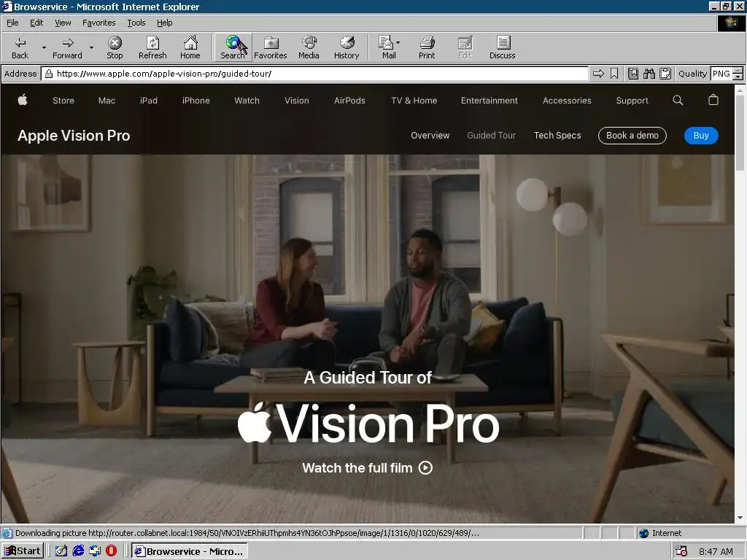This screenshot has height=560, width=747.
Task: Open the File menu
Action: pyautogui.click(x=12, y=23)
